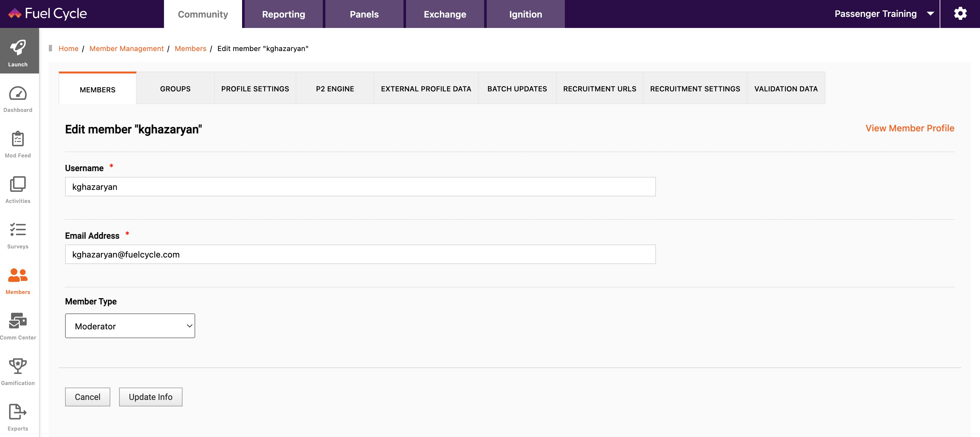Image resolution: width=980 pixels, height=437 pixels.
Task: Click the Edit member "kghazaryan" breadcrumb text
Action: (263, 48)
